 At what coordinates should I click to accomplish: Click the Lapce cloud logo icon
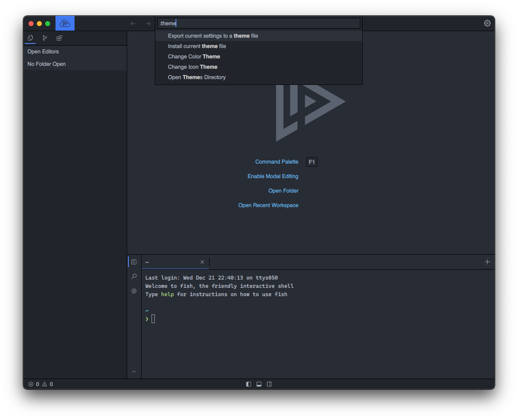click(x=65, y=24)
